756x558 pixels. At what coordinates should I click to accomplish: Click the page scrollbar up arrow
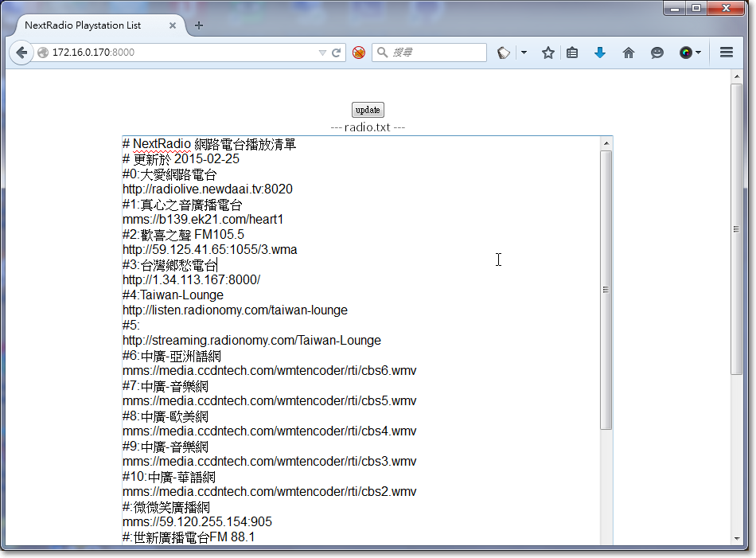point(736,76)
